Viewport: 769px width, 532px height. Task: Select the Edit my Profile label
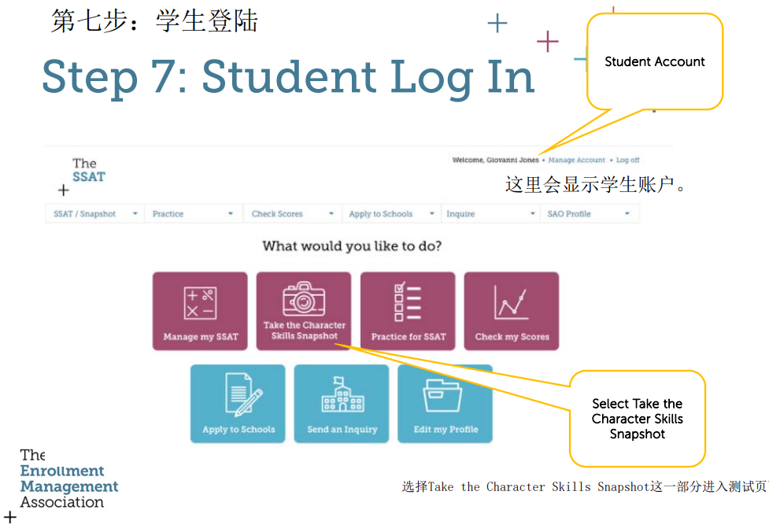446,430
